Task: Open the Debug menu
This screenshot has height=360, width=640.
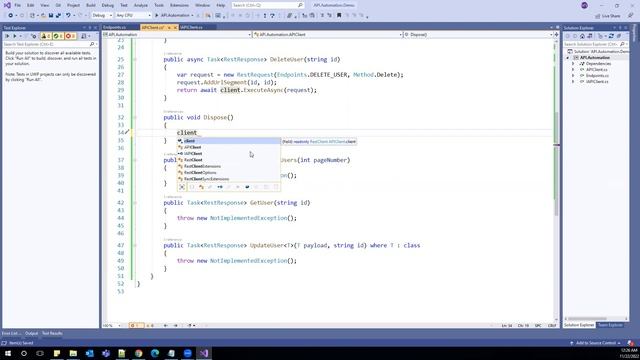Action: [x=108, y=5]
